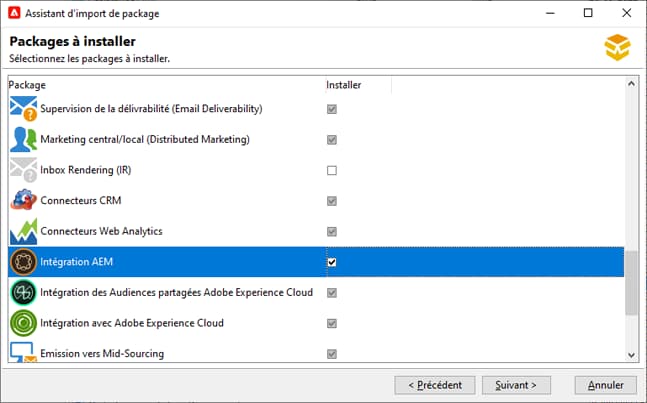
Task: Select the Connecteurs CRM row text
Action: pyautogui.click(x=81, y=200)
